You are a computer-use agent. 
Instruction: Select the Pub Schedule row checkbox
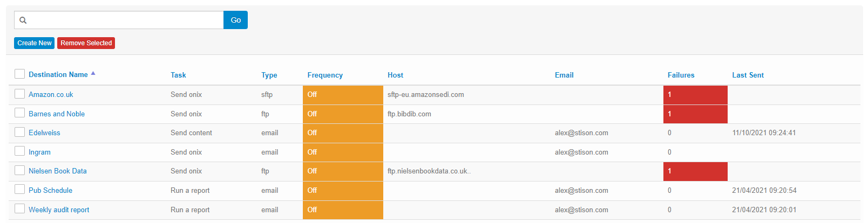(20, 189)
